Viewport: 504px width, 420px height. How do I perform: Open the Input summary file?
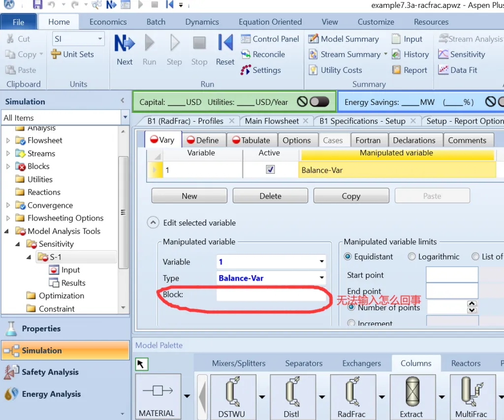[x=407, y=39]
